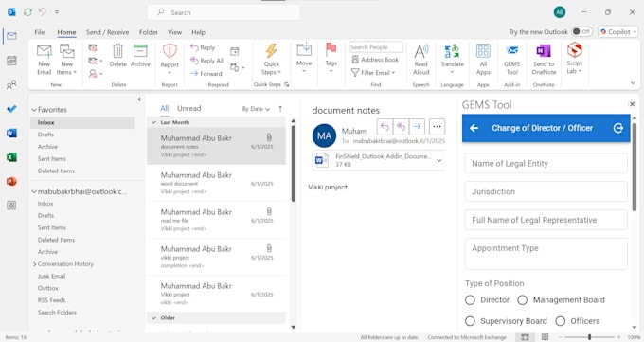
Task: Click the top Search box
Action: (x=224, y=12)
